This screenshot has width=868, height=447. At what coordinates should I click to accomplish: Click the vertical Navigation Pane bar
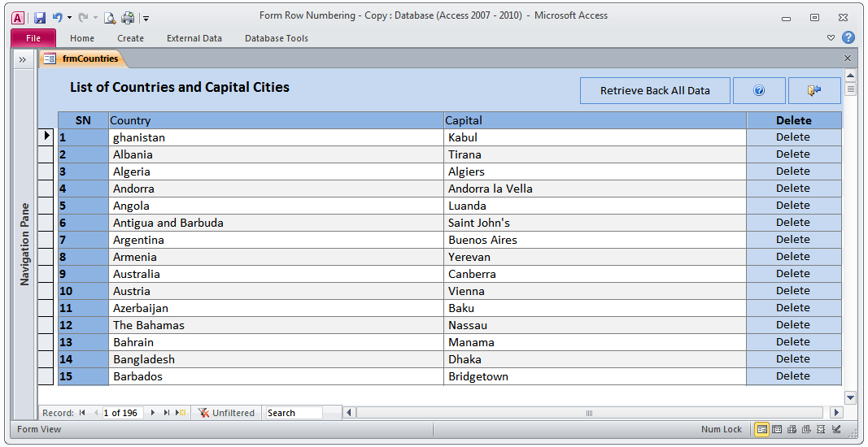[24, 244]
